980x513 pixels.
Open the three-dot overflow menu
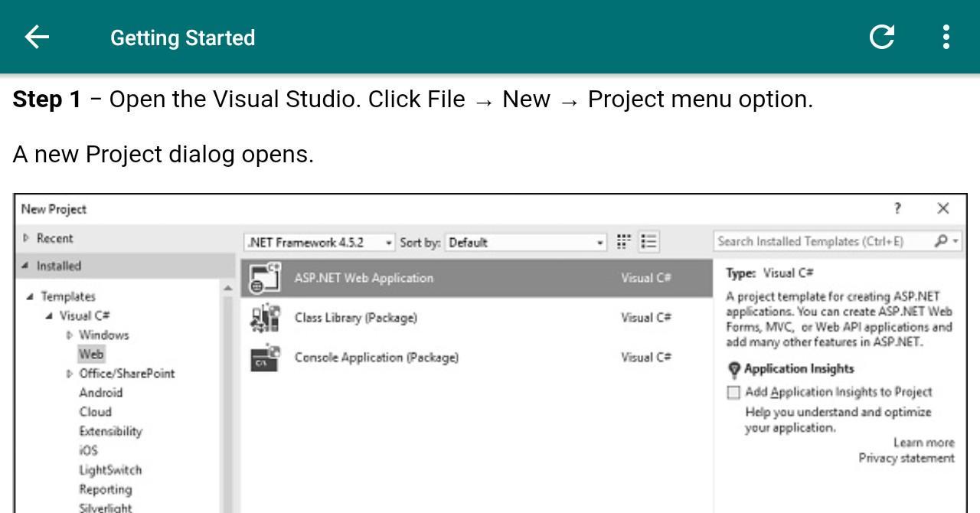click(946, 37)
